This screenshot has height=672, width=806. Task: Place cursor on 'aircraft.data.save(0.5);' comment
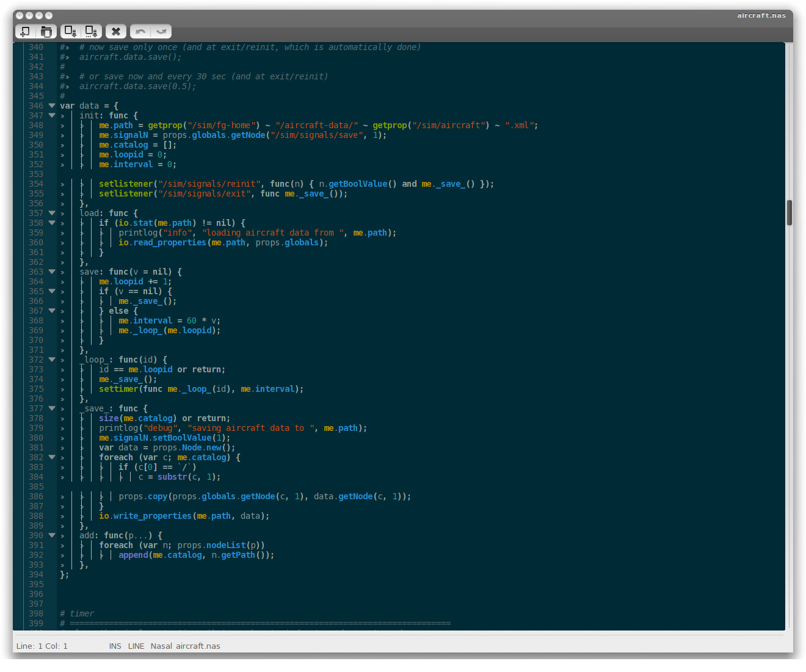(x=138, y=86)
